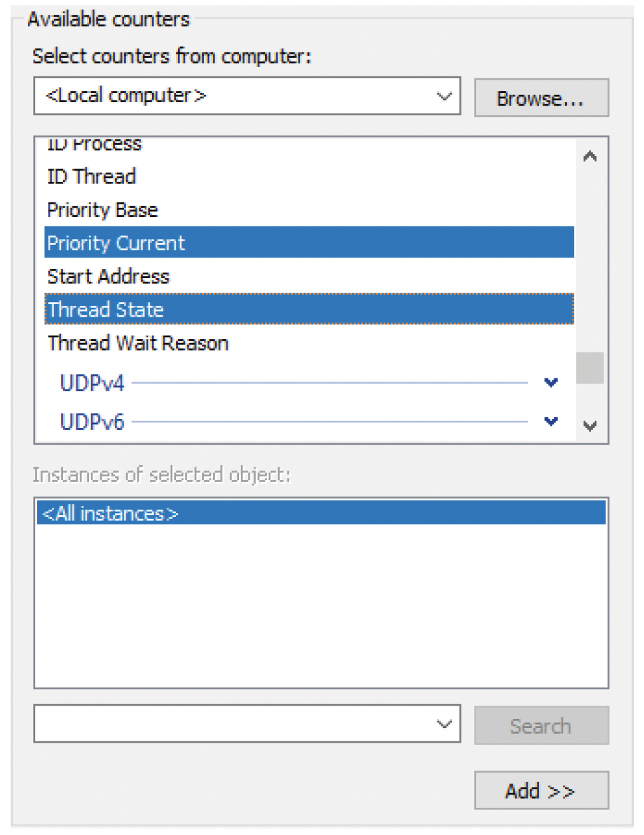Viewport: 644px width, 835px height.
Task: Click the Add >> button
Action: coord(540,791)
